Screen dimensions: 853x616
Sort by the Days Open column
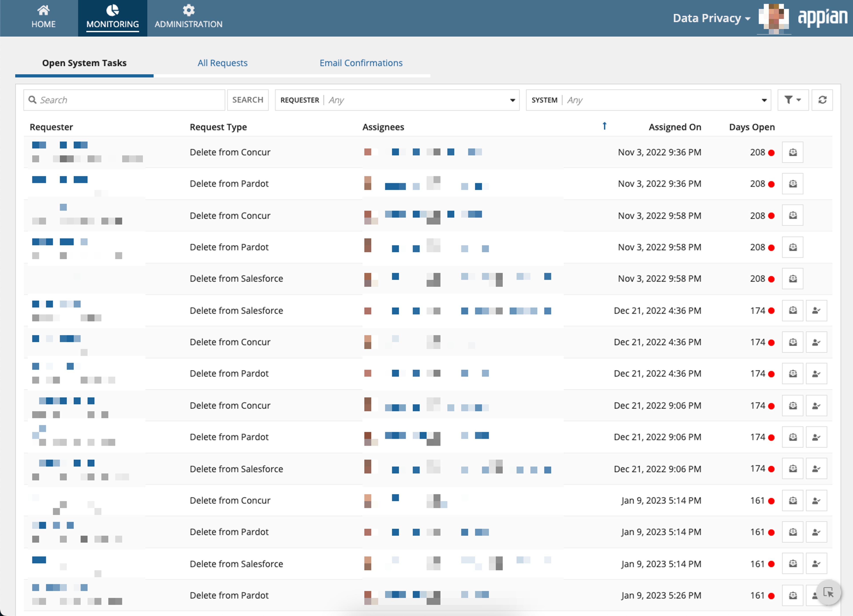click(752, 127)
